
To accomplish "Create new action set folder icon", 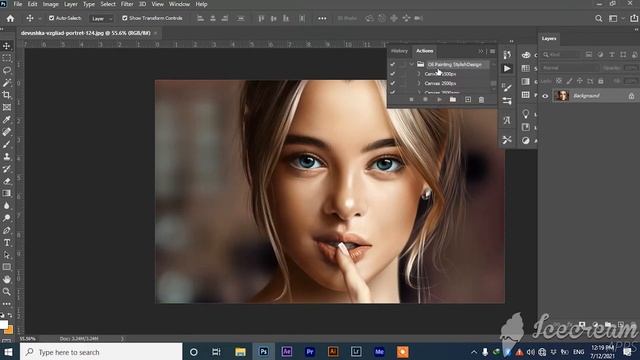I will (453, 100).
